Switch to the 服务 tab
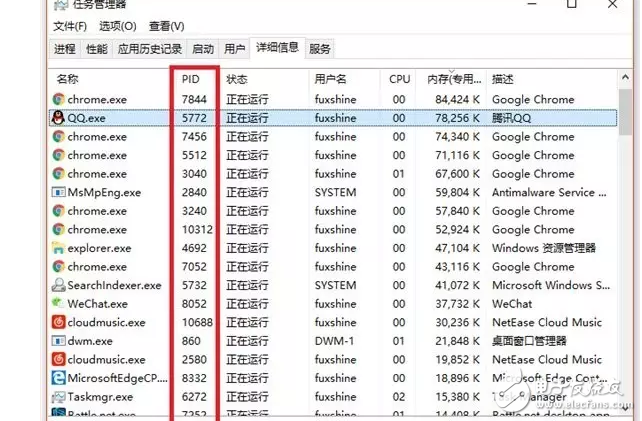Image resolution: width=642 pixels, height=421 pixels. (x=319, y=49)
